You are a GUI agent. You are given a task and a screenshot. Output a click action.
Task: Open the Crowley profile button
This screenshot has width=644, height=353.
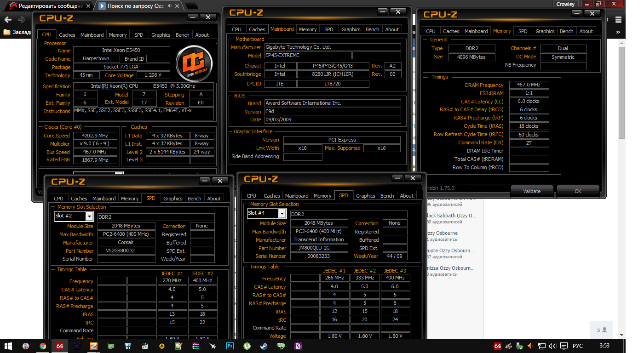565,4
